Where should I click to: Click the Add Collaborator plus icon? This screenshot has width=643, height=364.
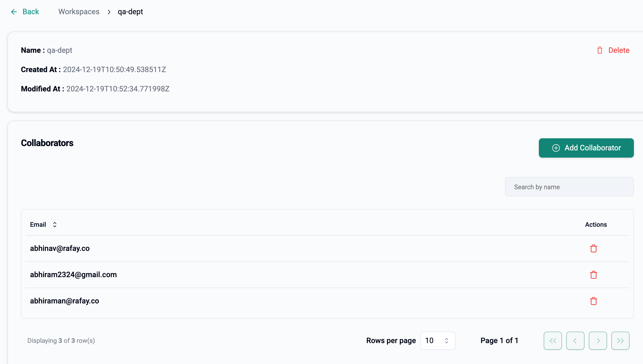point(556,148)
